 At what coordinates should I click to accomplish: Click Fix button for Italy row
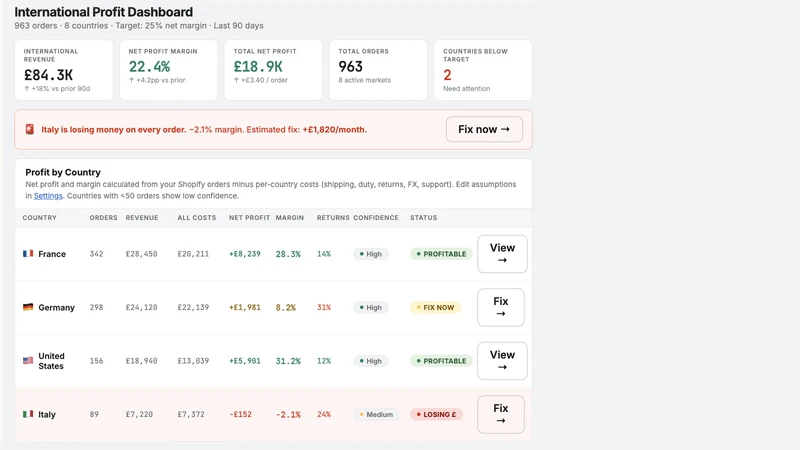[501, 414]
